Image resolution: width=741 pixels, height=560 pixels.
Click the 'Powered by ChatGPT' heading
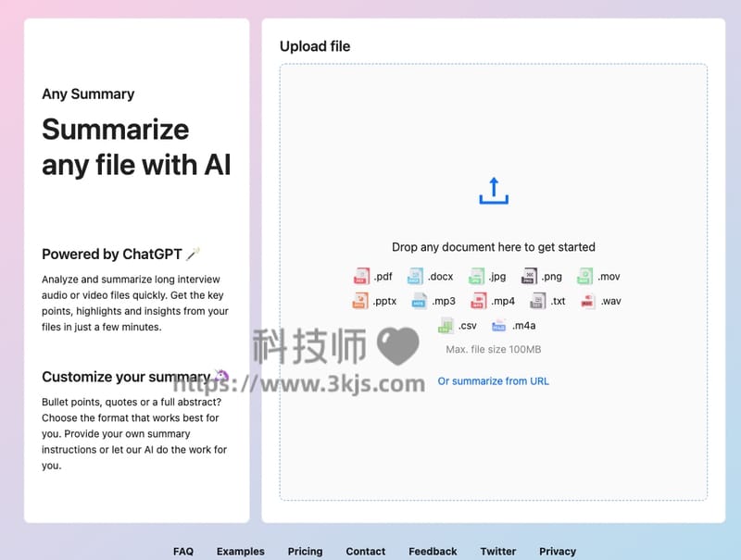tap(112, 254)
